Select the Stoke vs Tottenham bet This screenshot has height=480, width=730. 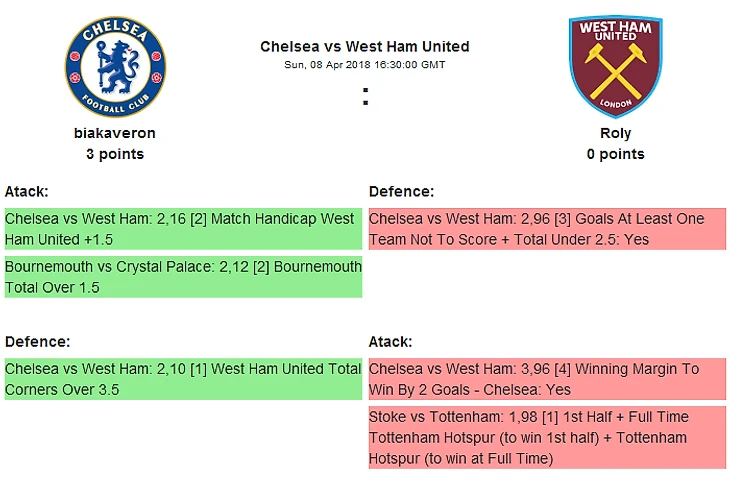(547, 437)
